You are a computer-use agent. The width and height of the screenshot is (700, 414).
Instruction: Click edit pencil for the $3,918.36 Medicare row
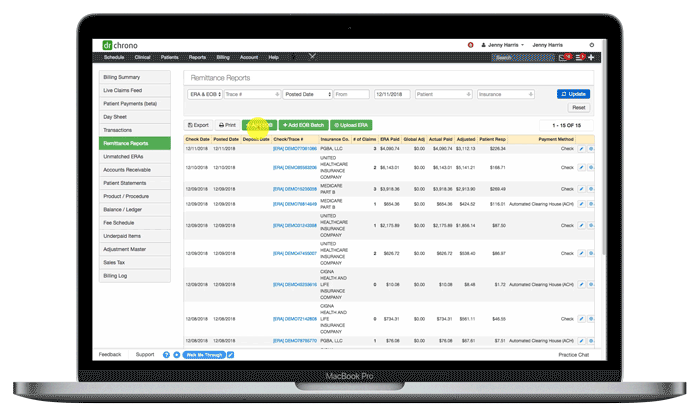point(581,189)
